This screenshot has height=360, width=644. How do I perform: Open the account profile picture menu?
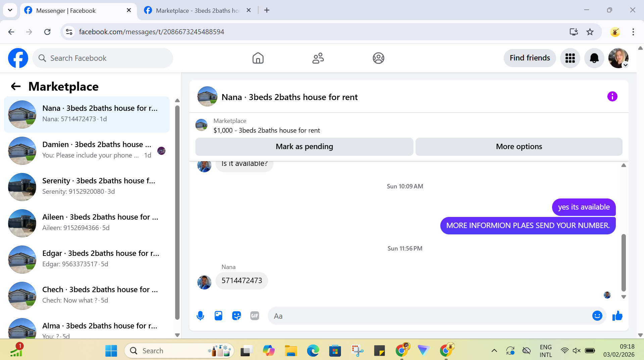(618, 58)
